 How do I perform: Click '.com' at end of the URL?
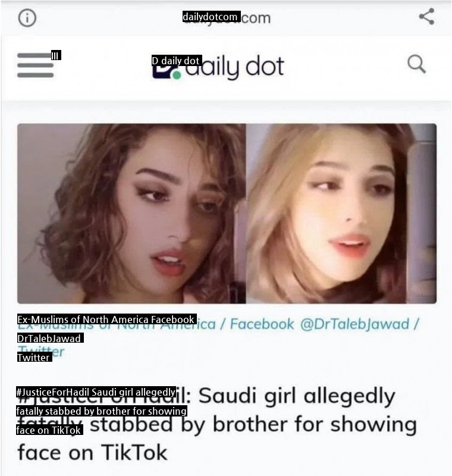coord(256,18)
